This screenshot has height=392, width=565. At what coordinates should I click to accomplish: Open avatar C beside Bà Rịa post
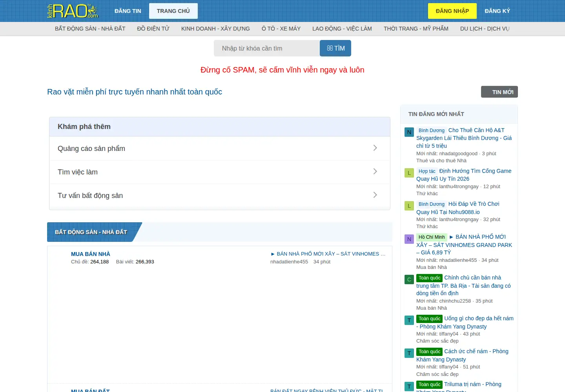coord(409,279)
